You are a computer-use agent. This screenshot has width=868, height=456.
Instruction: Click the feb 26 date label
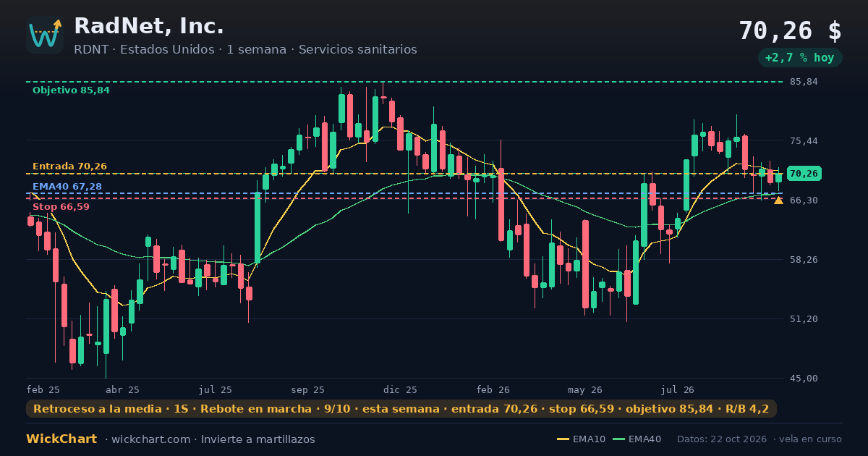pos(493,389)
